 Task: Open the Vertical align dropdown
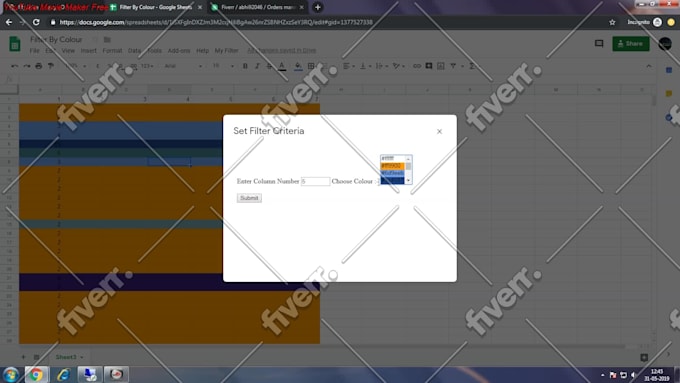(365, 66)
